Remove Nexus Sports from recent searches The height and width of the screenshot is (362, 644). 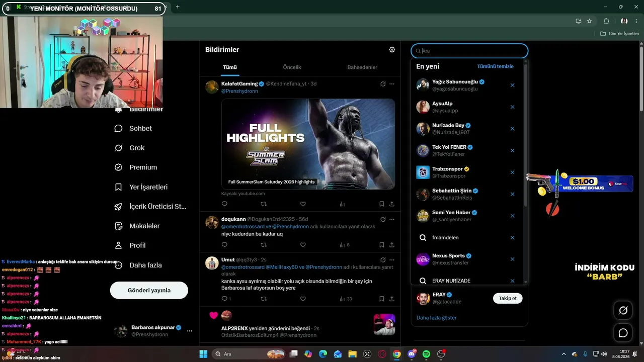pyautogui.click(x=513, y=259)
